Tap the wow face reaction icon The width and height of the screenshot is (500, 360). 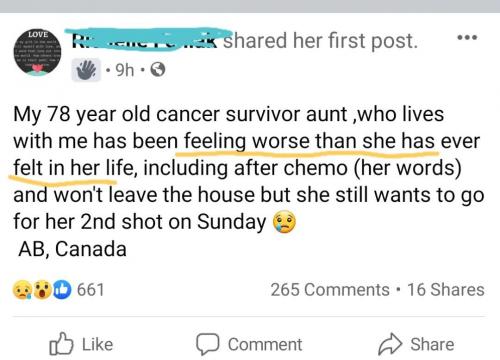42,290
